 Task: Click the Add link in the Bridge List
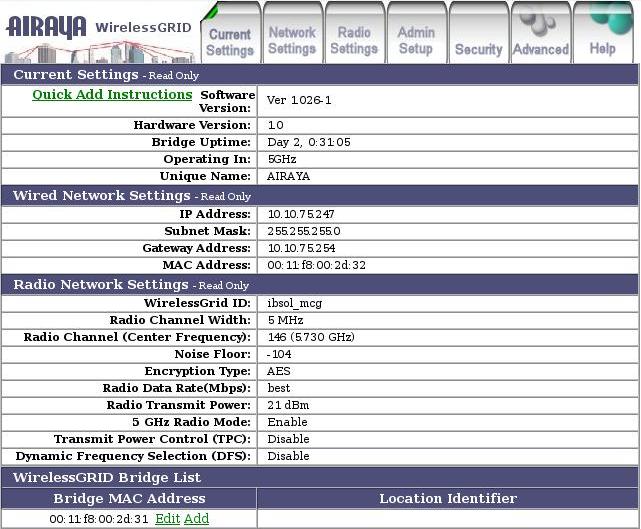click(196, 518)
